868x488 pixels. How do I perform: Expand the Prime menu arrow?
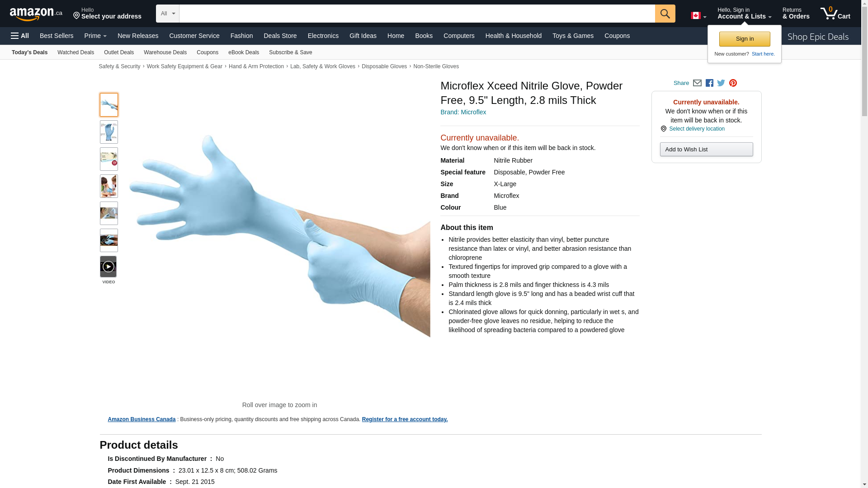104,36
